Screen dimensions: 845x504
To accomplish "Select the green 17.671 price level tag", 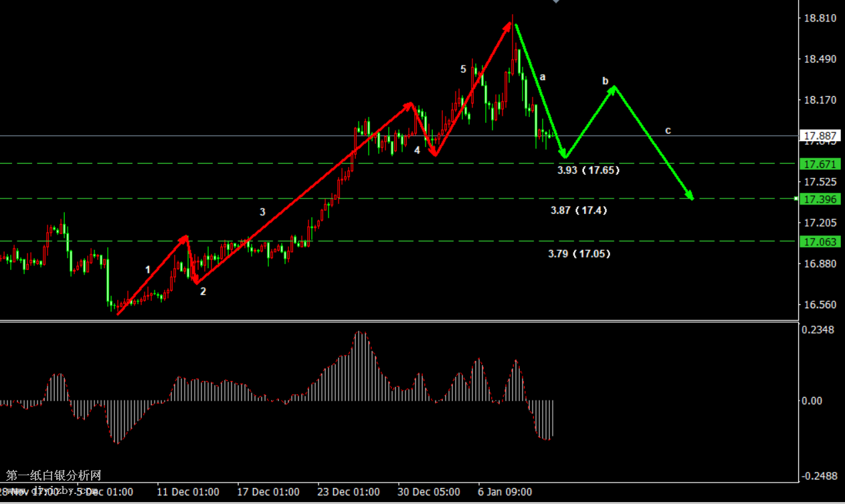I will tap(820, 164).
